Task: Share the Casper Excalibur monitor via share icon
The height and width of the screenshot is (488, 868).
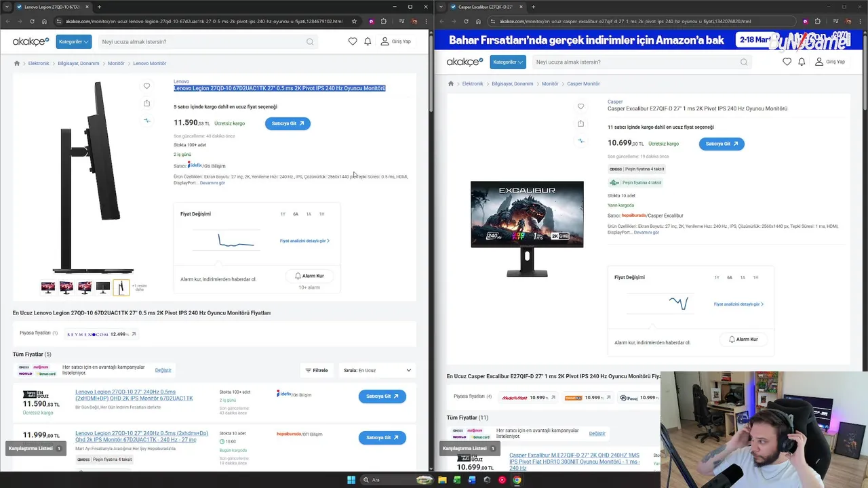Action: point(580,123)
